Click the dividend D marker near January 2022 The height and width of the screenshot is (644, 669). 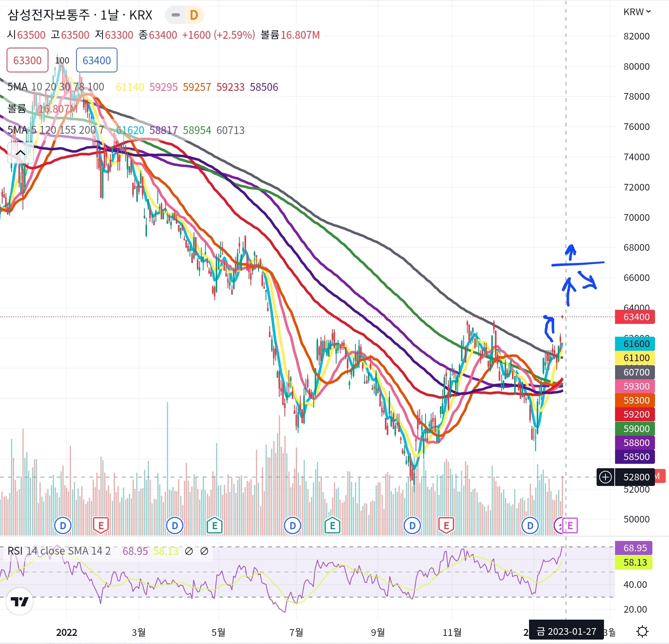pyautogui.click(x=63, y=525)
